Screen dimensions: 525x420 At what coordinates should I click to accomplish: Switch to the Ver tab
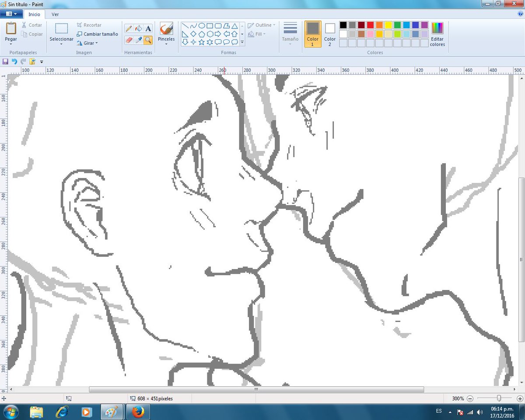coord(55,14)
